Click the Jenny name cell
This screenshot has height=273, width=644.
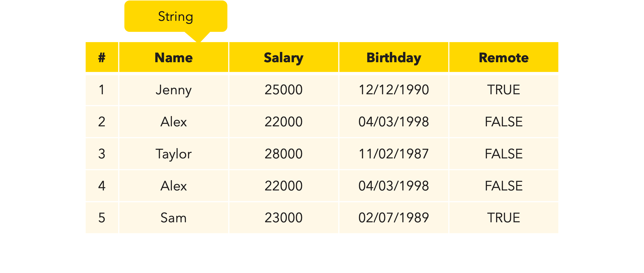[174, 90]
